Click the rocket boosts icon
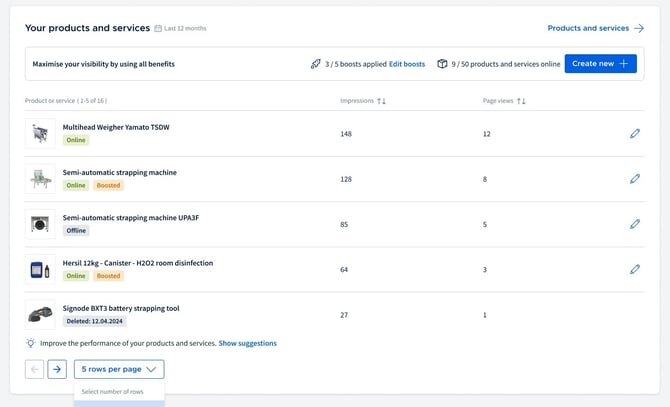Screen dimensions: 670x407 point(315,64)
